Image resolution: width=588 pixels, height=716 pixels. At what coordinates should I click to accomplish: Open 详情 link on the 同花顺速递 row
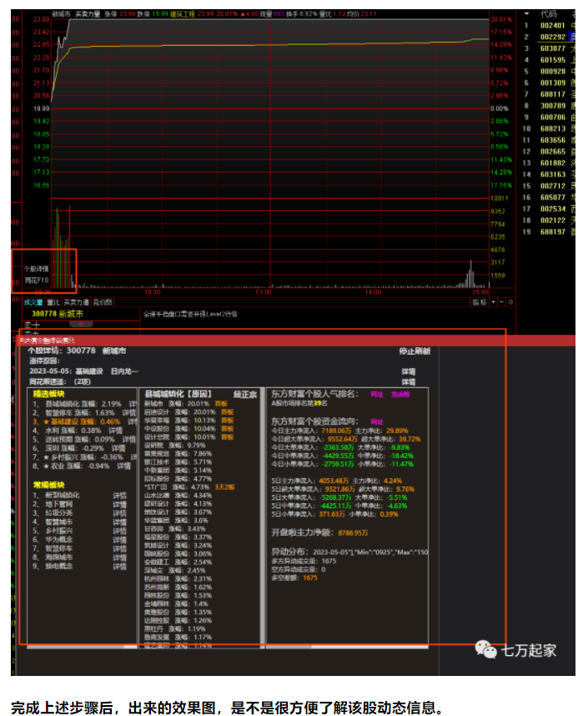[409, 381]
